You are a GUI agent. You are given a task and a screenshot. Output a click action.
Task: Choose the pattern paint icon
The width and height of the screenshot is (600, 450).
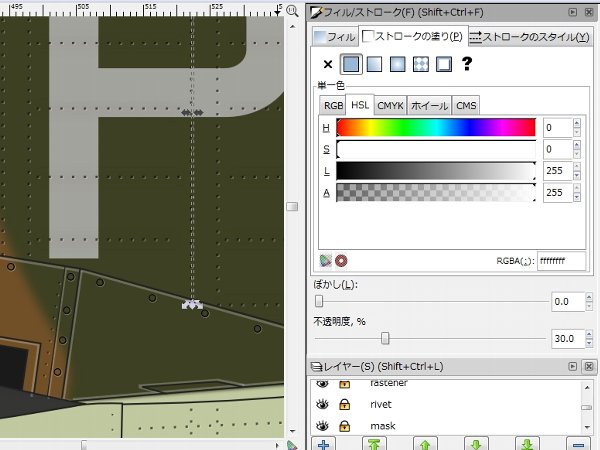(x=420, y=65)
